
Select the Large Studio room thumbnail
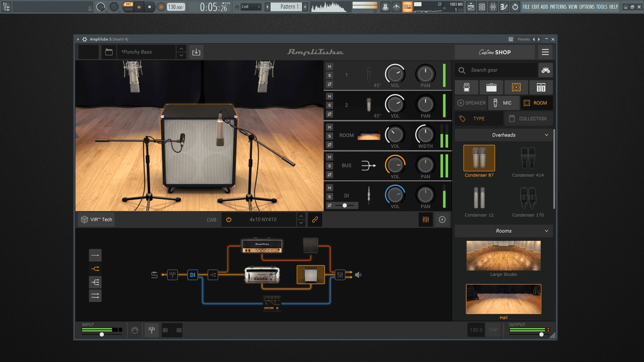point(503,255)
